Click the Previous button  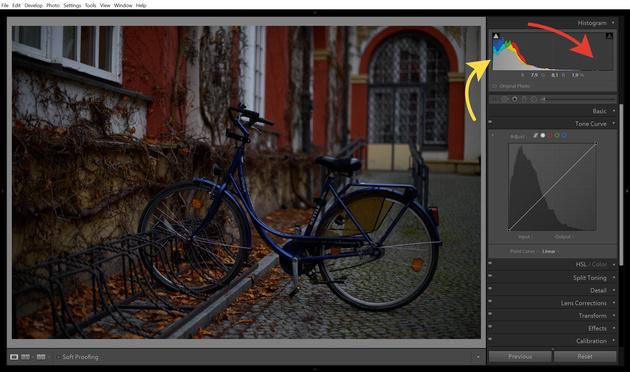tap(520, 356)
